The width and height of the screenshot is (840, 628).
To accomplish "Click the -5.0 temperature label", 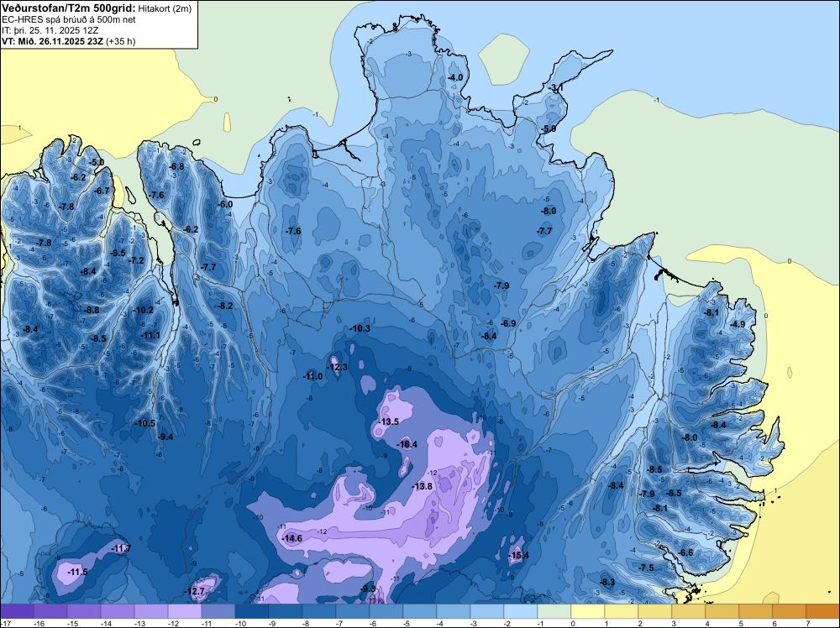I will point(97,162).
